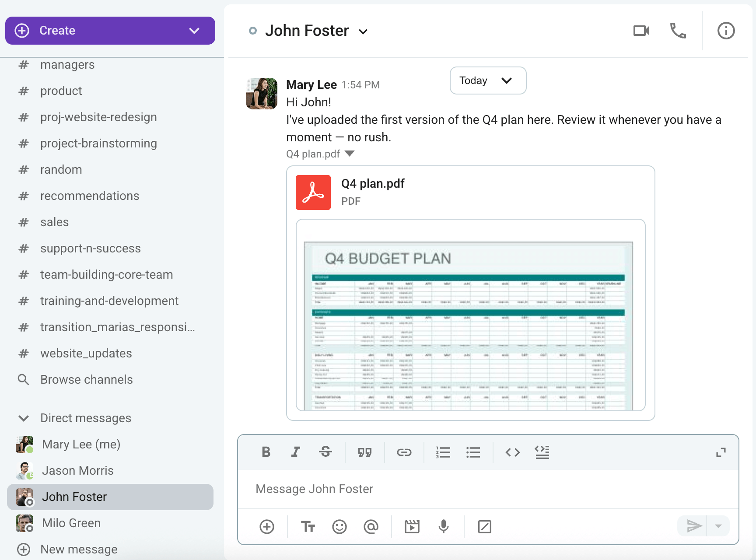Collapse the Q4 plan.pdf attachment preview
756x560 pixels.
[x=350, y=154]
